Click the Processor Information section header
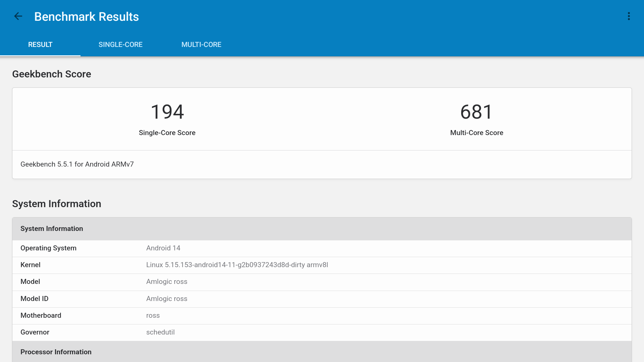This screenshot has width=644, height=362. (56, 352)
